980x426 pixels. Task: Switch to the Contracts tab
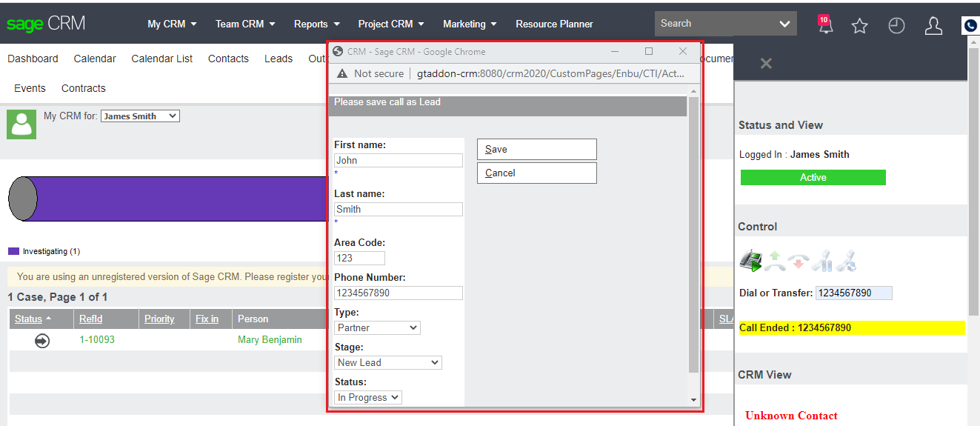84,88
